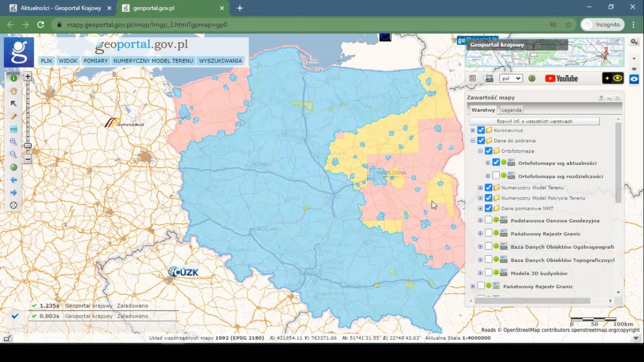Expand Baza Danych Obiektów Ogólnogeograficznych node
Image resolution: width=644 pixels, height=362 pixels.
480,247
